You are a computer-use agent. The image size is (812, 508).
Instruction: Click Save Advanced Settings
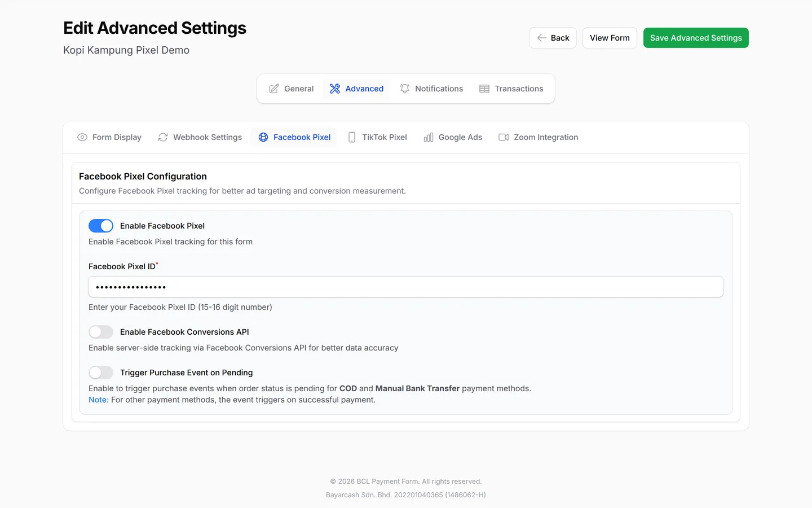pyautogui.click(x=696, y=38)
